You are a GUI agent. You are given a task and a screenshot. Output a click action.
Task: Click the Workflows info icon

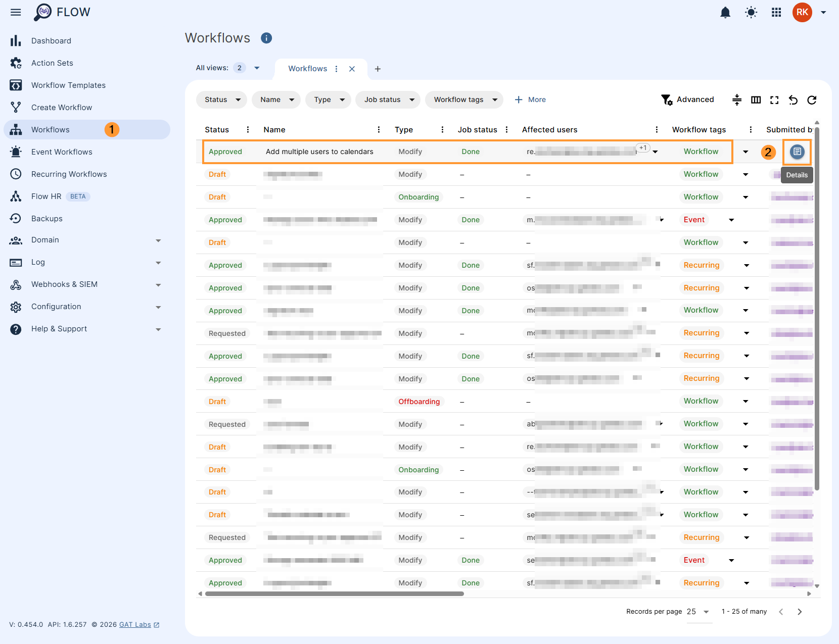(x=266, y=38)
